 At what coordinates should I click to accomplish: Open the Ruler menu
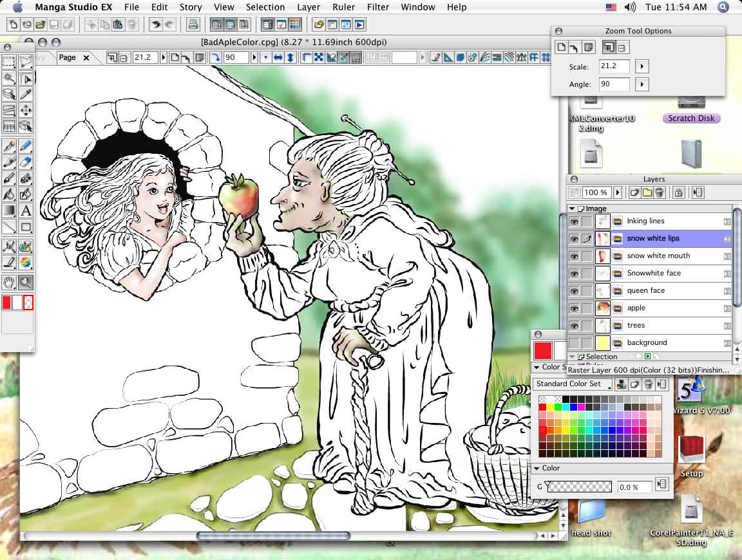(x=343, y=7)
